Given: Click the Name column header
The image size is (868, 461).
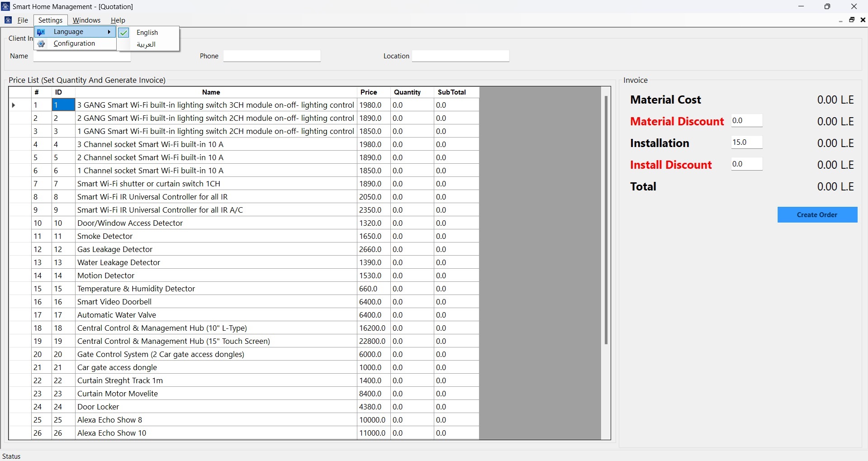Looking at the screenshot, I should [211, 92].
